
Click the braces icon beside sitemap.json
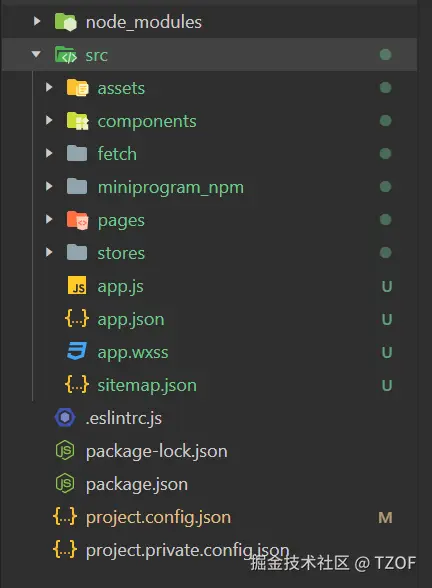coord(77,385)
